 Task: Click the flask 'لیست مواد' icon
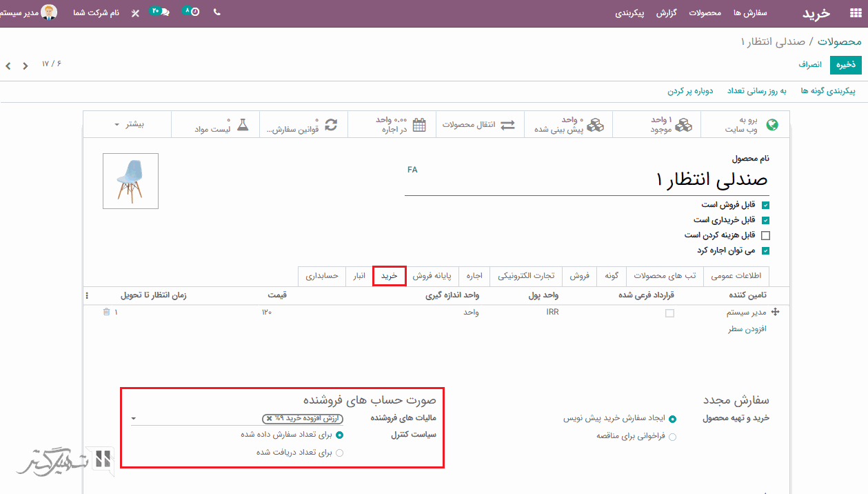coord(242,125)
